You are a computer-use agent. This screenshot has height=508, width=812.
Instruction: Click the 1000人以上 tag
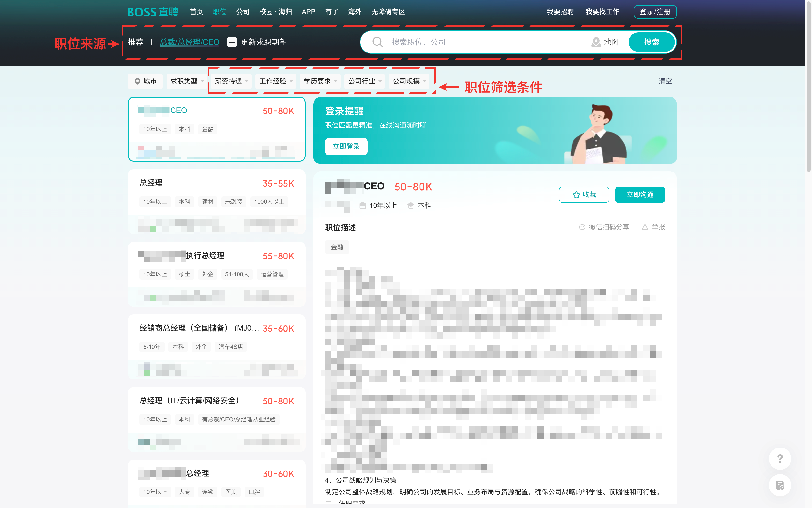point(269,202)
